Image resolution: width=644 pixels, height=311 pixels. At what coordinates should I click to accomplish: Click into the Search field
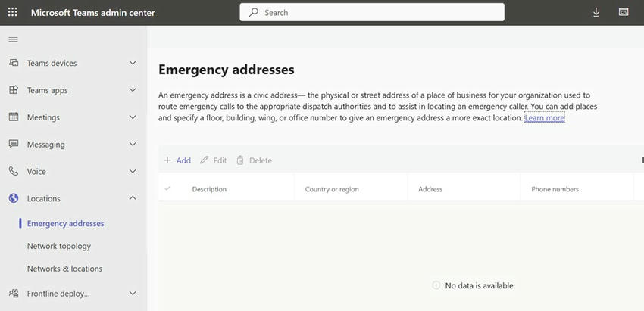(x=372, y=12)
